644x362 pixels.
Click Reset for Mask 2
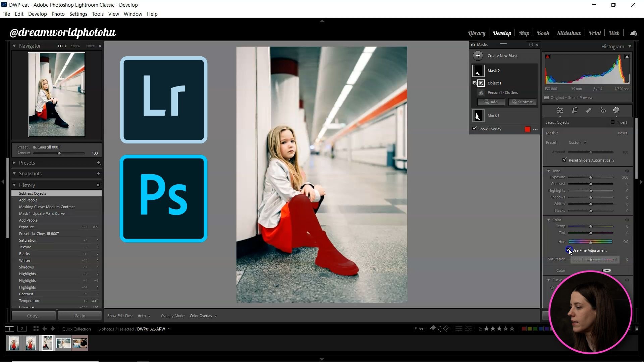click(622, 133)
